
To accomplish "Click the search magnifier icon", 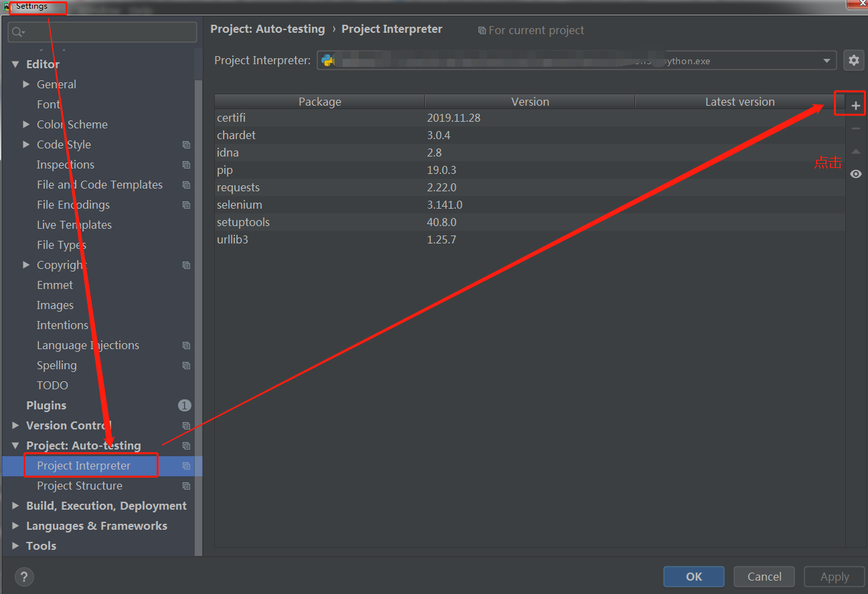I will point(18,32).
